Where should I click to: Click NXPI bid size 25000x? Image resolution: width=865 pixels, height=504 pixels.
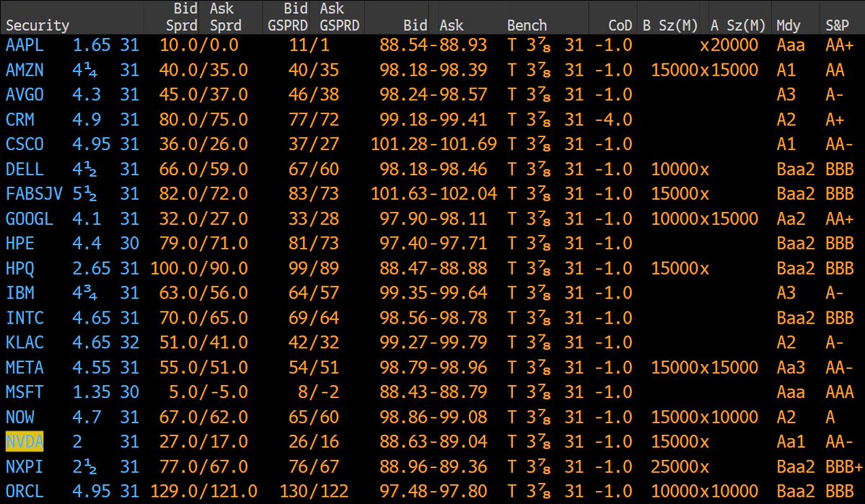click(x=680, y=467)
